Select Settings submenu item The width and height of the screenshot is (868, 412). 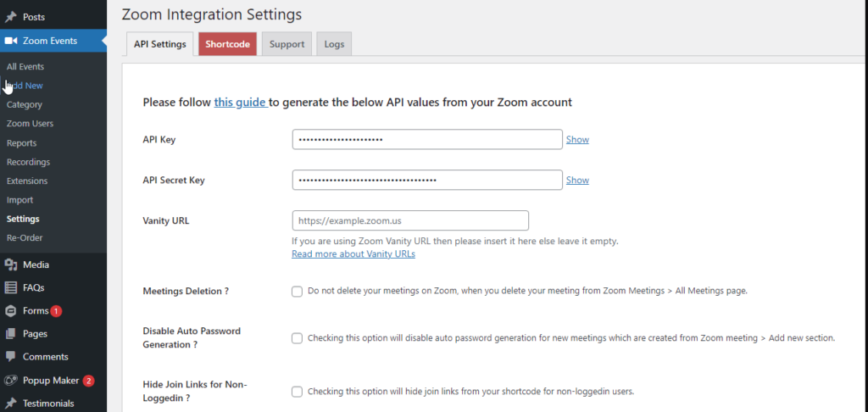(23, 219)
